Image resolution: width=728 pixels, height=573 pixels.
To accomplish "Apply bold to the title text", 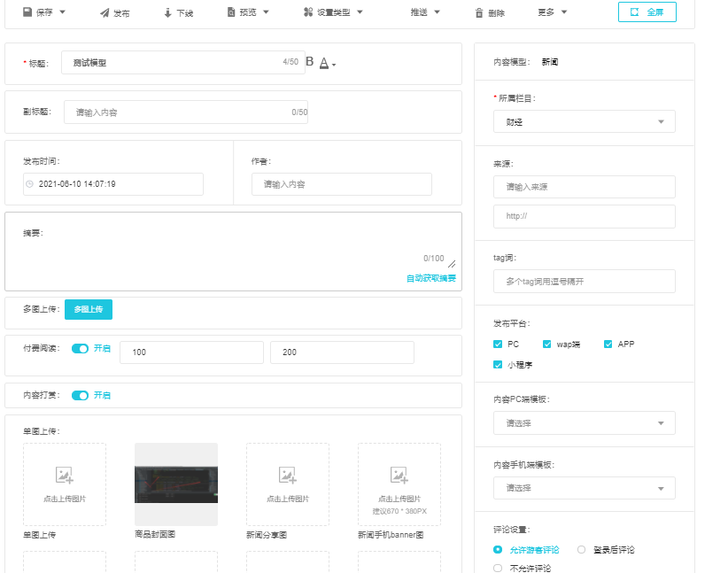I will (310, 62).
